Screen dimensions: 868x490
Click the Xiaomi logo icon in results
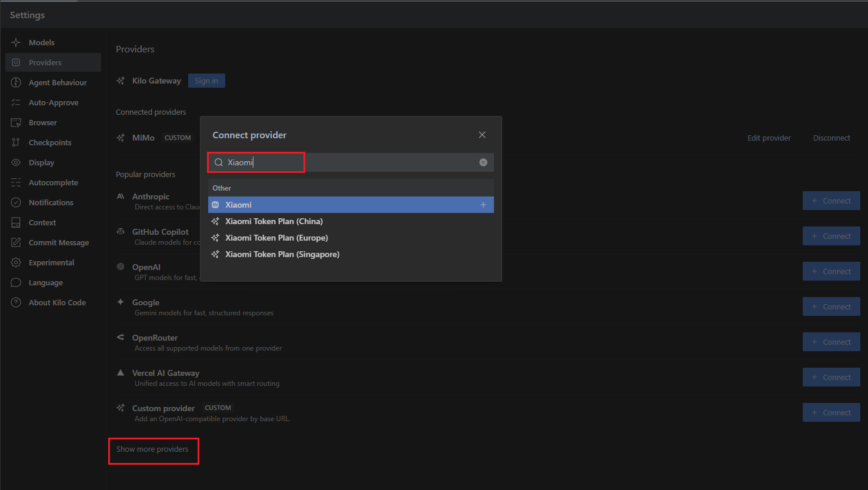(x=215, y=205)
